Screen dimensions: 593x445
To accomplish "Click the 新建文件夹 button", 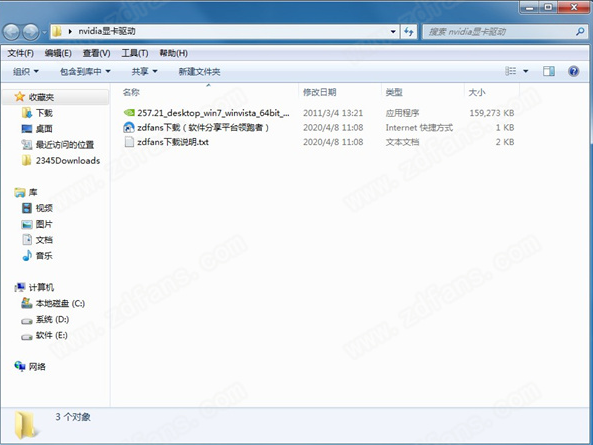I will click(x=199, y=71).
